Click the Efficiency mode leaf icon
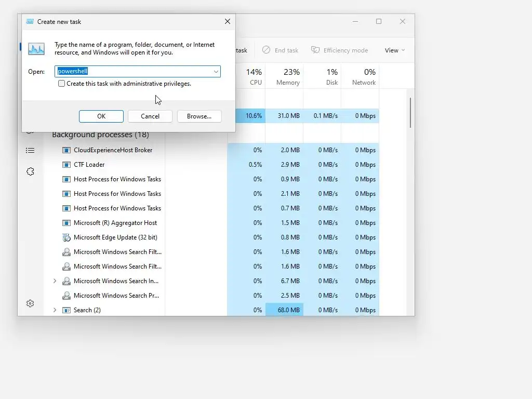This screenshot has width=532, height=399. coord(315,50)
